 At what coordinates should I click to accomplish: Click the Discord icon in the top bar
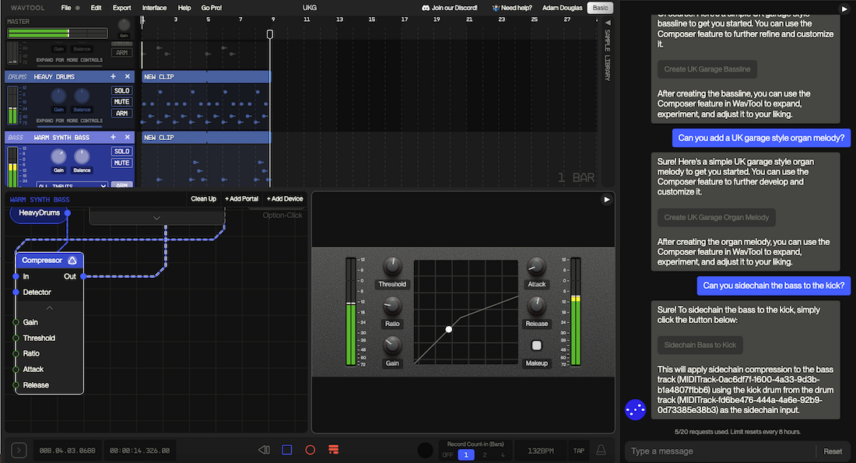point(425,8)
